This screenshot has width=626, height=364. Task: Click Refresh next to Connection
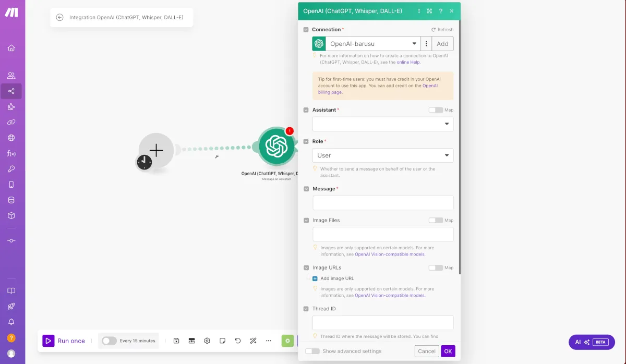(442, 30)
